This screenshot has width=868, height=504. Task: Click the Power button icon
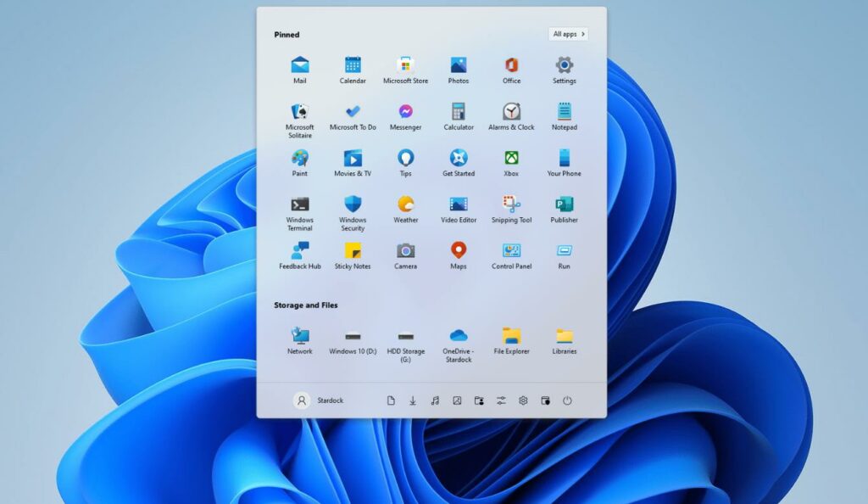pyautogui.click(x=567, y=400)
